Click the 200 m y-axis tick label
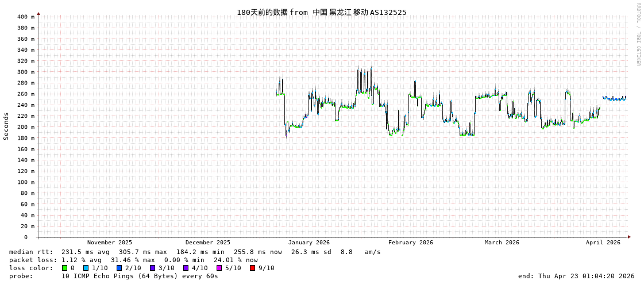644x284 pixels. 25,127
